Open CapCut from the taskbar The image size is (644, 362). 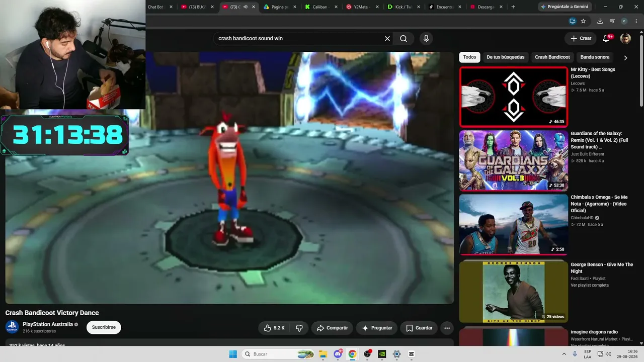pos(412,354)
